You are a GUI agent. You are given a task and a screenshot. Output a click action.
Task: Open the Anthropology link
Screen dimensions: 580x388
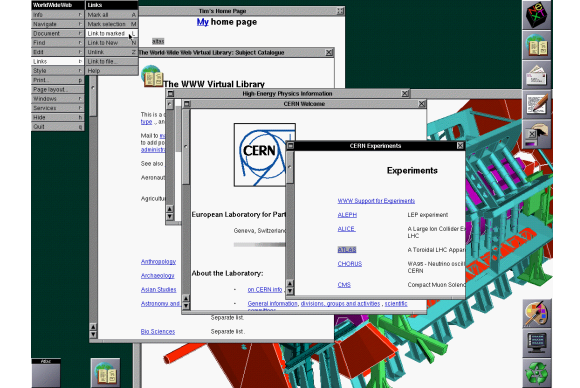coord(158,262)
